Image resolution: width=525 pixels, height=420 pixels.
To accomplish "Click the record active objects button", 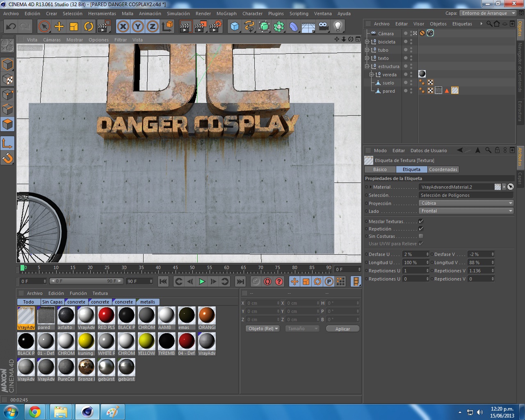I will tap(256, 281).
